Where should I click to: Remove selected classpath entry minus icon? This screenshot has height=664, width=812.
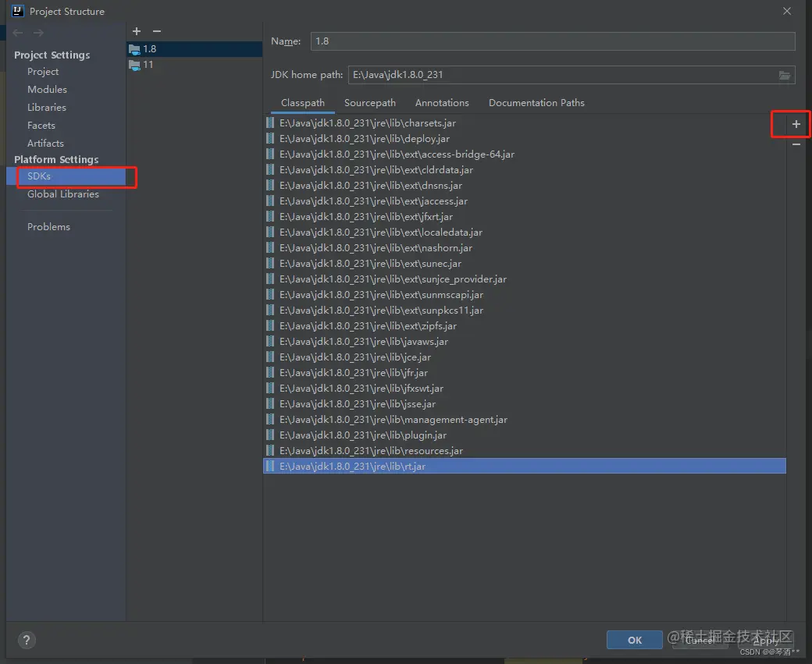(796, 144)
